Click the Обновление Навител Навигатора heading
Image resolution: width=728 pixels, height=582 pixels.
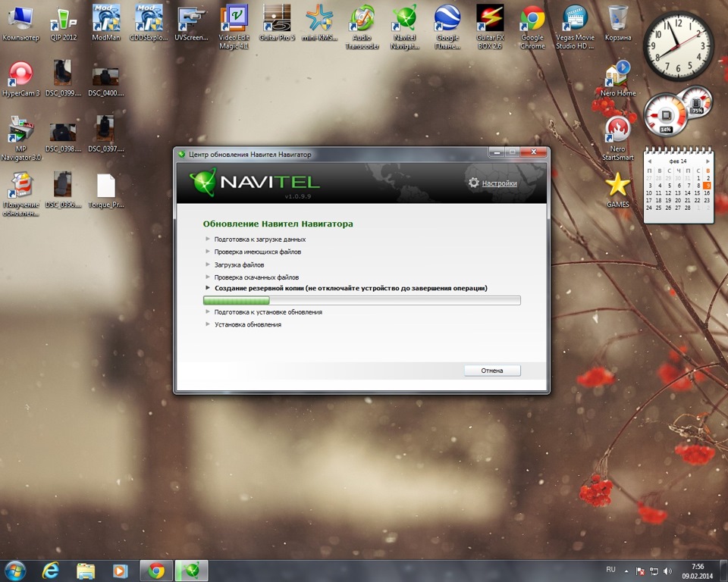(278, 224)
